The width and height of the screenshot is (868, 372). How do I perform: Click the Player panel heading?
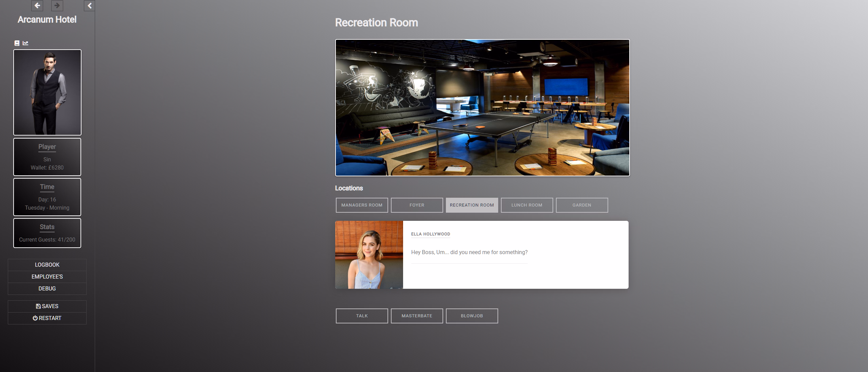47,147
